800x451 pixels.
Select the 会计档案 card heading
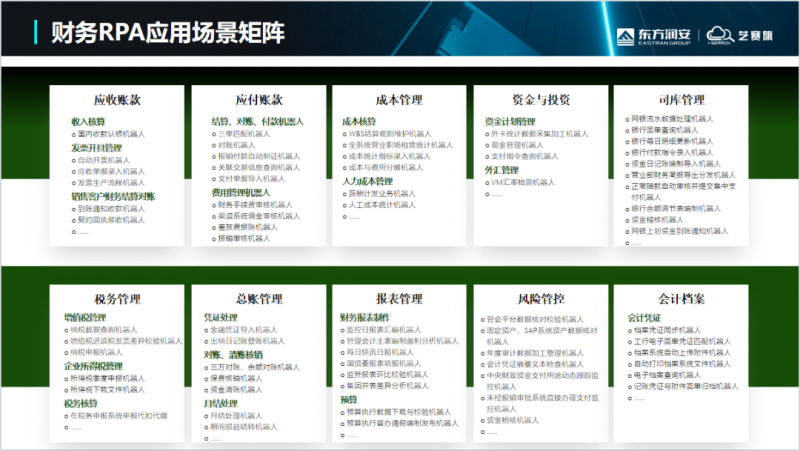click(x=682, y=299)
